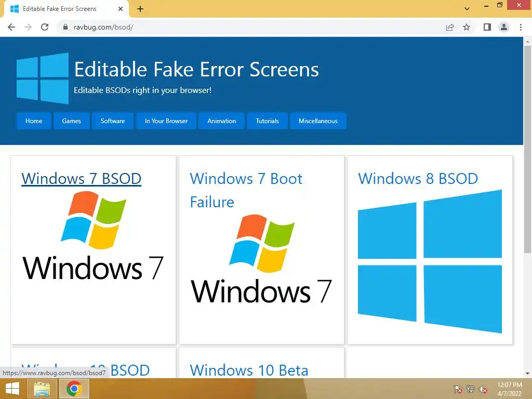Image resolution: width=532 pixels, height=399 pixels.
Task: Open the browser side panel icon
Action: click(487, 27)
